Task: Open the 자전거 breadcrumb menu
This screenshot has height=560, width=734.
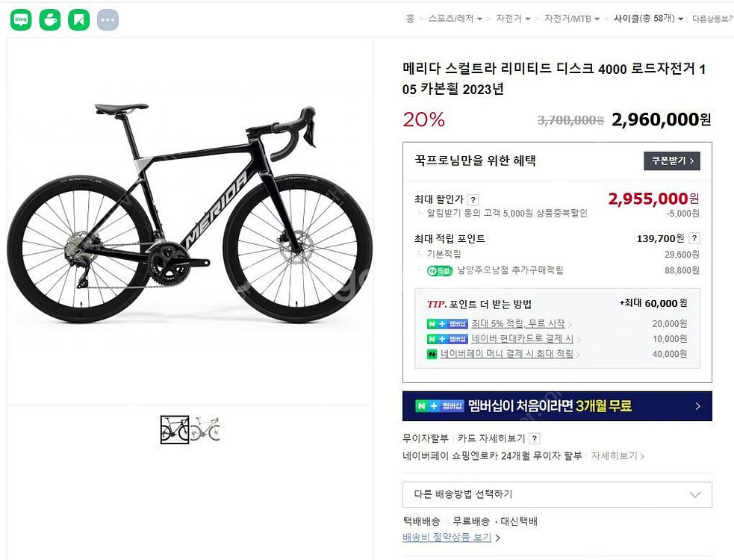Action: [513, 19]
